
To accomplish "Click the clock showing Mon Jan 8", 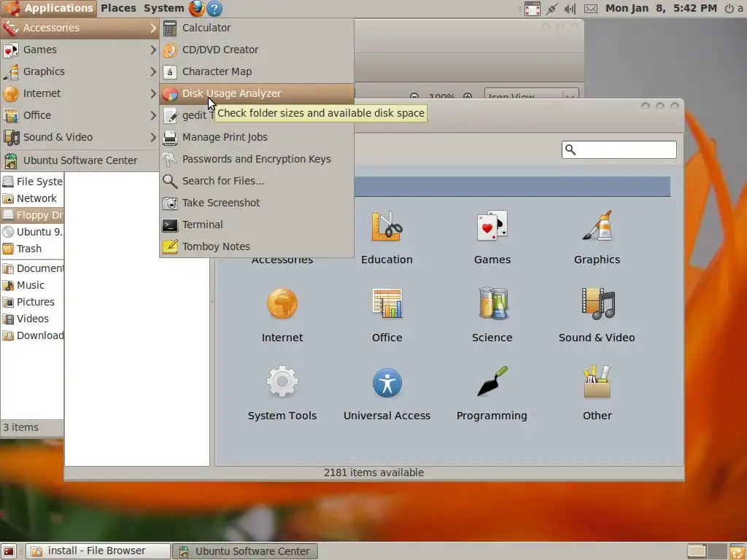I will click(x=661, y=8).
